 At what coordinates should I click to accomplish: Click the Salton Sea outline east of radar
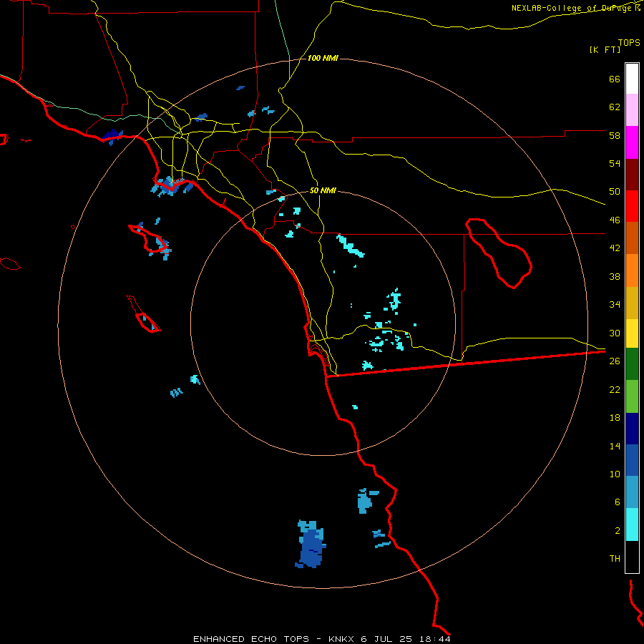499,253
